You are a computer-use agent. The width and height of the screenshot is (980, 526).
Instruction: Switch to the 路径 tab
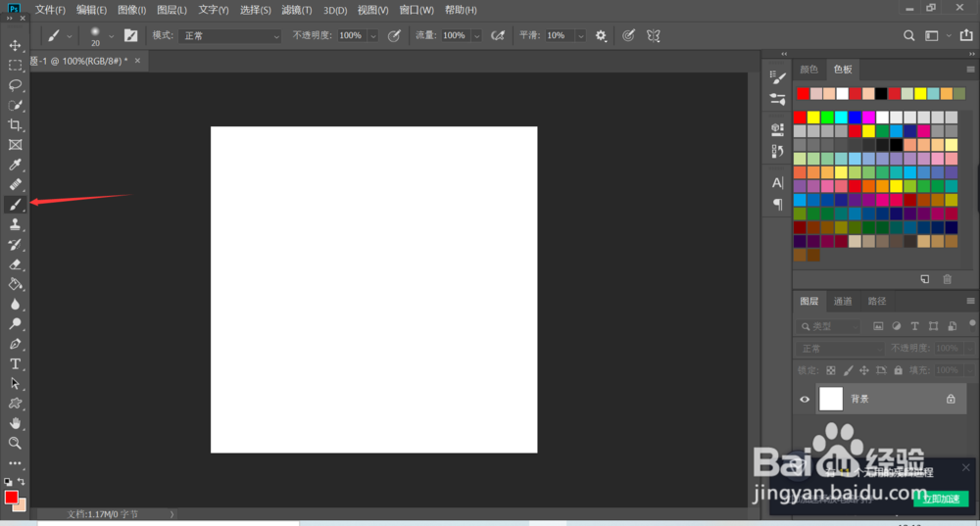[877, 301]
